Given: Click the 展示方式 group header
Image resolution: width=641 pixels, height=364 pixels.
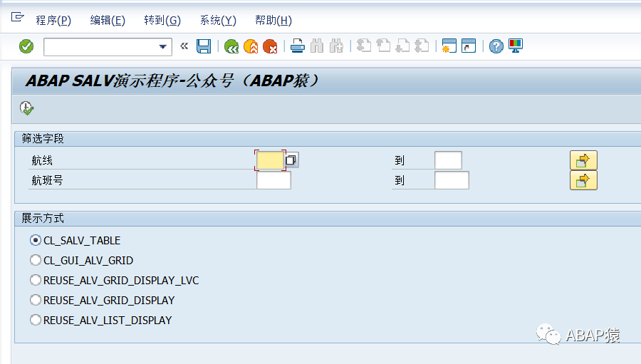Looking at the screenshot, I should pos(43,219).
